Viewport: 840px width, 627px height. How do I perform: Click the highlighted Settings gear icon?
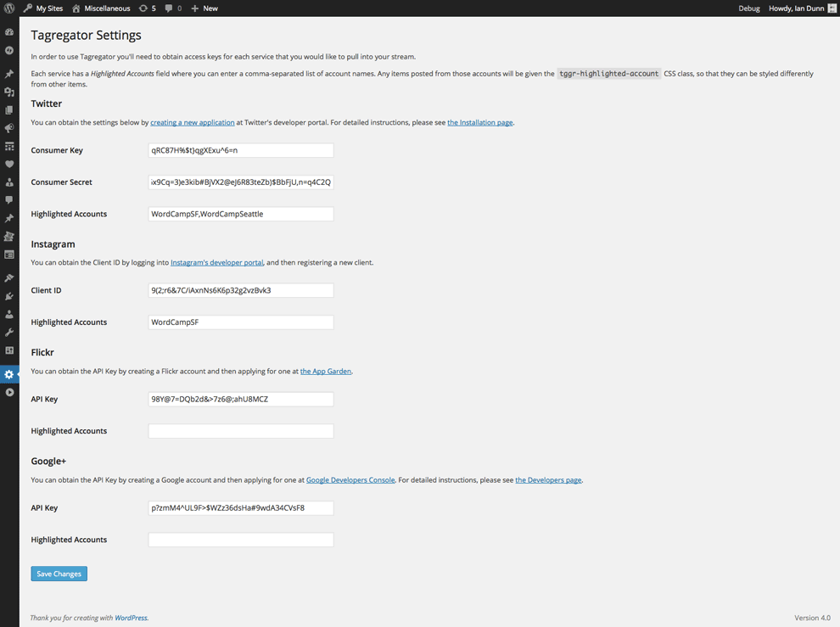9,374
